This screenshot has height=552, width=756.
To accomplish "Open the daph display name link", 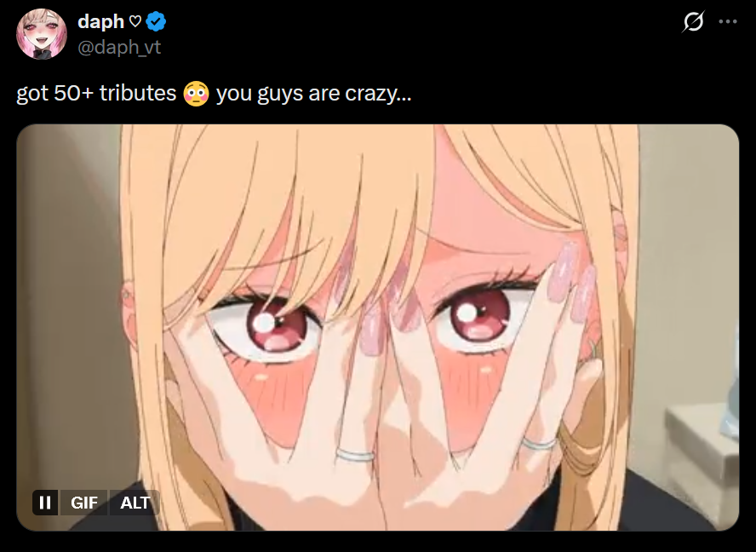I will (x=100, y=21).
